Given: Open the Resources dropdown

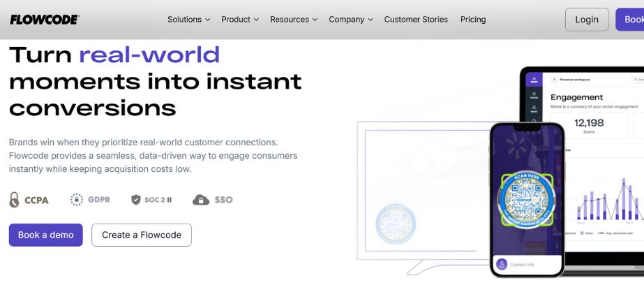Looking at the screenshot, I should [x=294, y=20].
